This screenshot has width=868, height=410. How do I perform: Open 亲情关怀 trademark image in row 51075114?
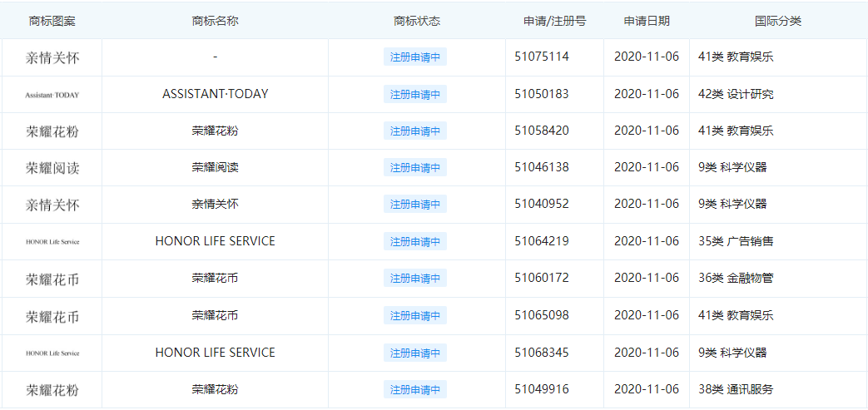point(52,57)
